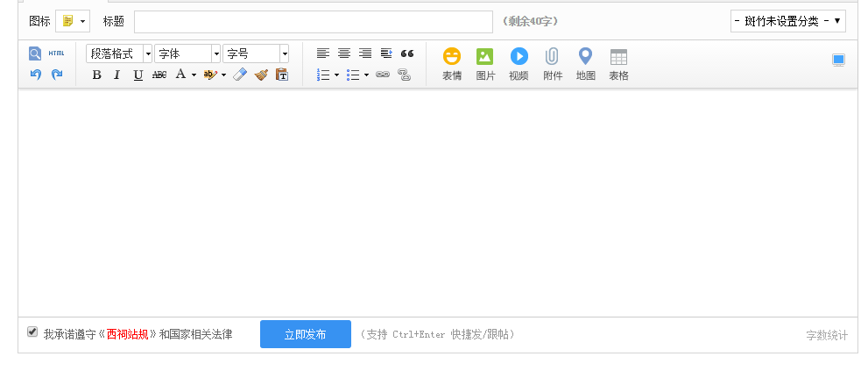Insert a table using 表格 icon

coord(618,64)
